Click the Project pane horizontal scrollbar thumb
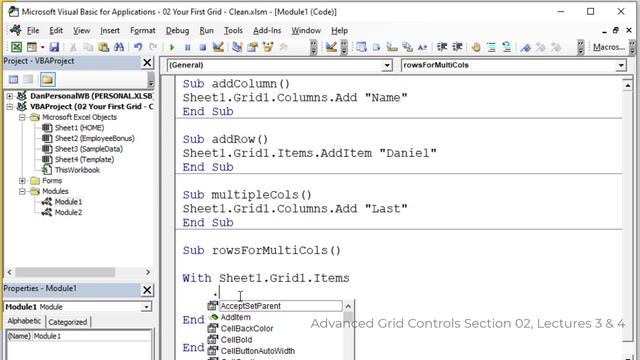The width and height of the screenshot is (640, 360). 65,272
